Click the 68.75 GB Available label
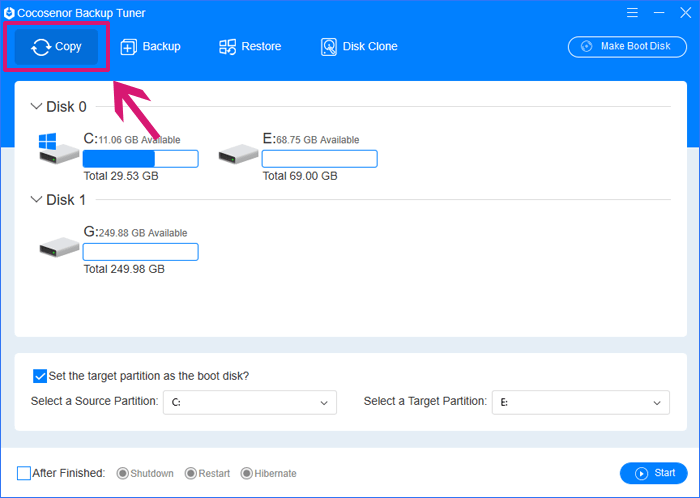The image size is (700, 498). click(318, 140)
